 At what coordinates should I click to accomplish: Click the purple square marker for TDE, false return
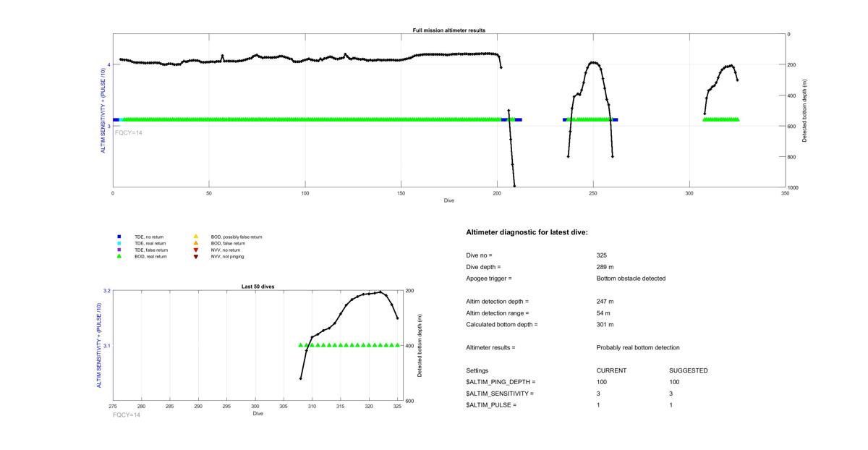click(119, 250)
